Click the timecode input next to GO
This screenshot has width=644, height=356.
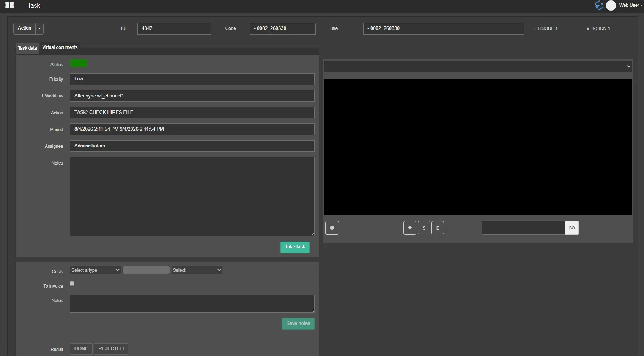pyautogui.click(x=523, y=228)
